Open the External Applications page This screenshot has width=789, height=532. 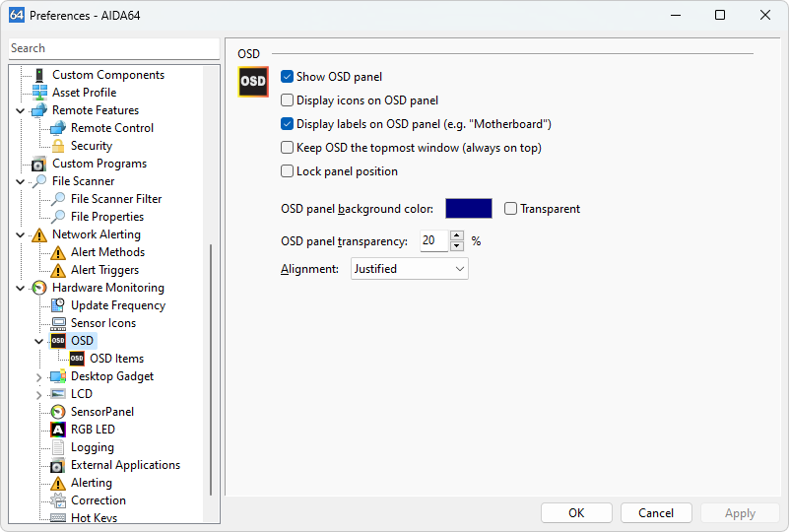[125, 465]
